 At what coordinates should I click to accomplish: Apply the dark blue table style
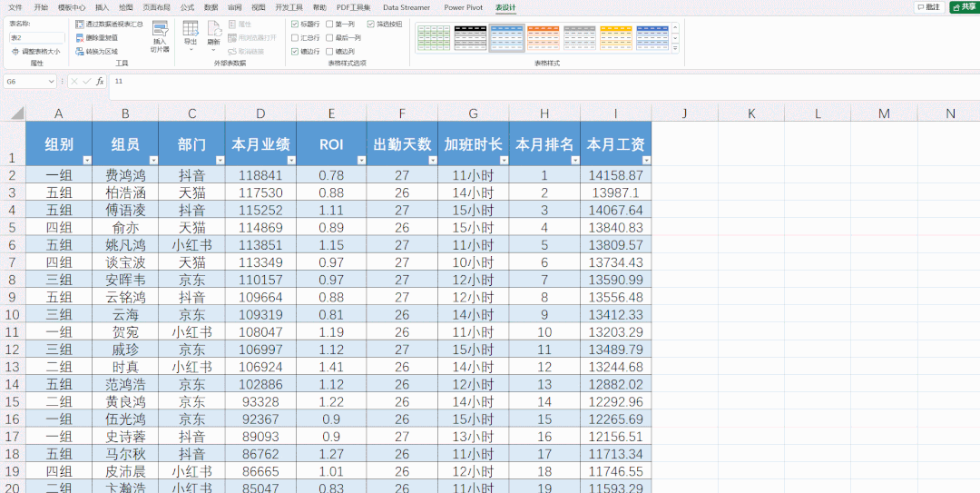pos(652,37)
